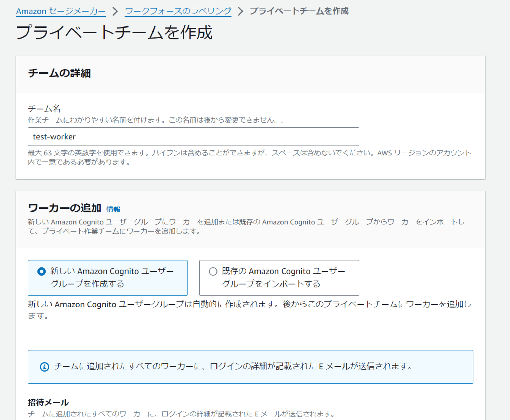Click the 招待メール heading
The width and height of the screenshot is (510, 420).
pyautogui.click(x=48, y=402)
